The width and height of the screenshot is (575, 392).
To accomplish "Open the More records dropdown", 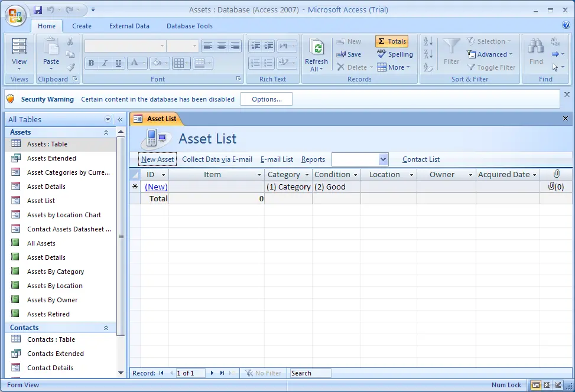I will point(394,67).
